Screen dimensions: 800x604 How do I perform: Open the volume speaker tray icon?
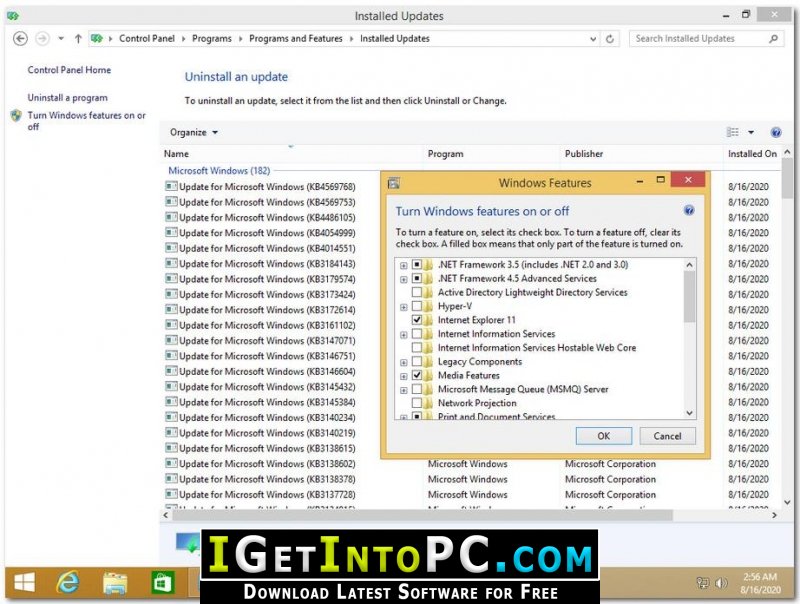721,583
